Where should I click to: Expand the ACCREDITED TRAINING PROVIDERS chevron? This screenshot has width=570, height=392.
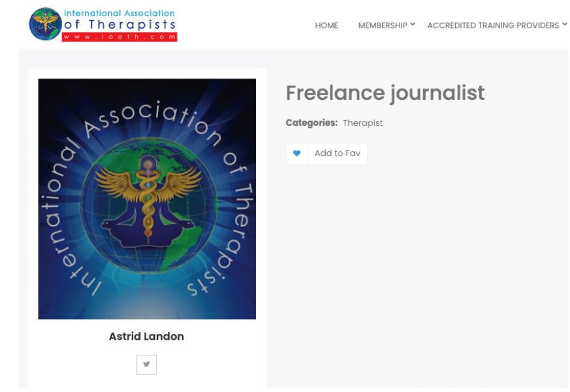(565, 24)
